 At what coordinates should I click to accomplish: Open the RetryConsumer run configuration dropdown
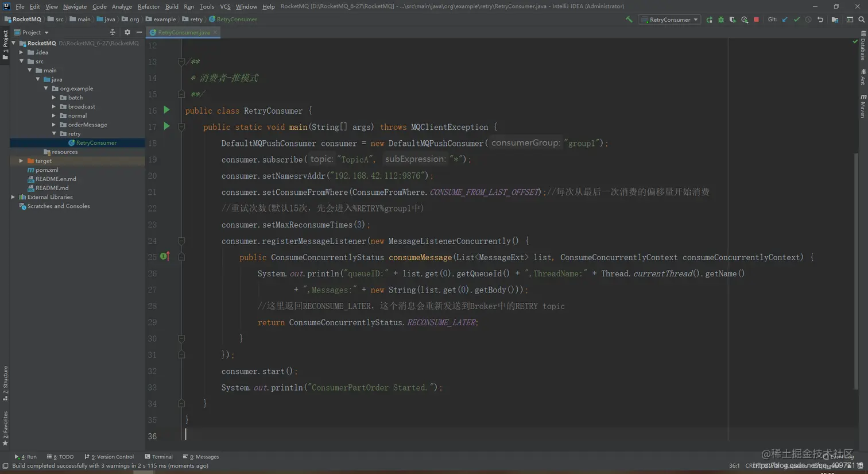pos(669,20)
